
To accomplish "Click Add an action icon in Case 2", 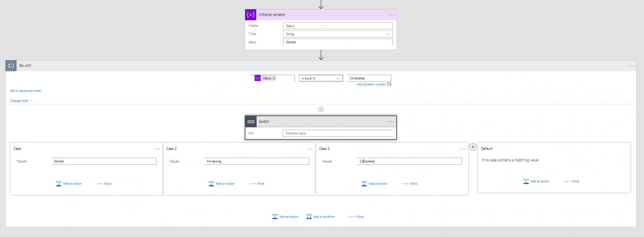I will click(211, 184).
